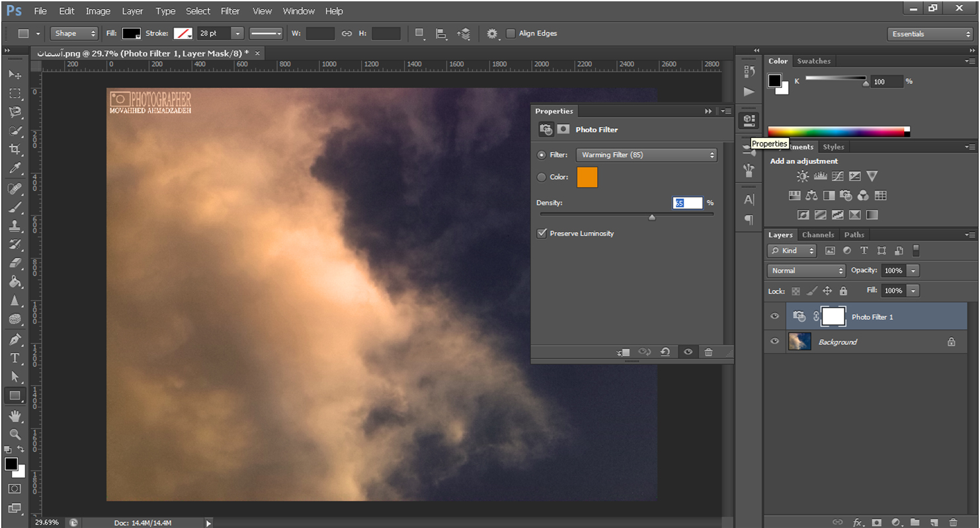Viewport: 980px width, 528px height.
Task: Add a Curves adjustment
Action: [838, 176]
